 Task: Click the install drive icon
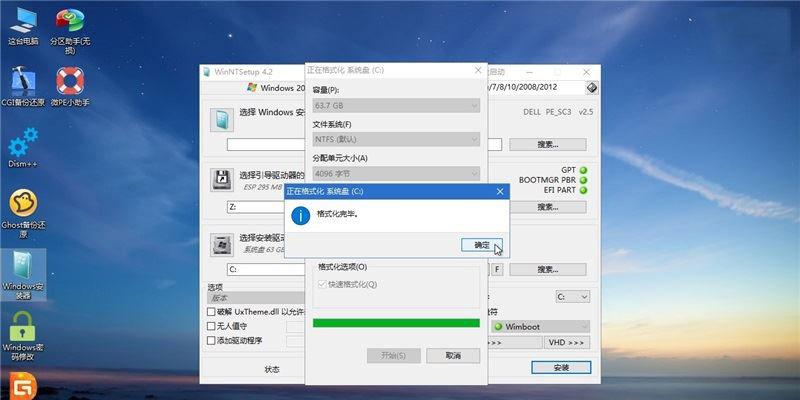221,244
